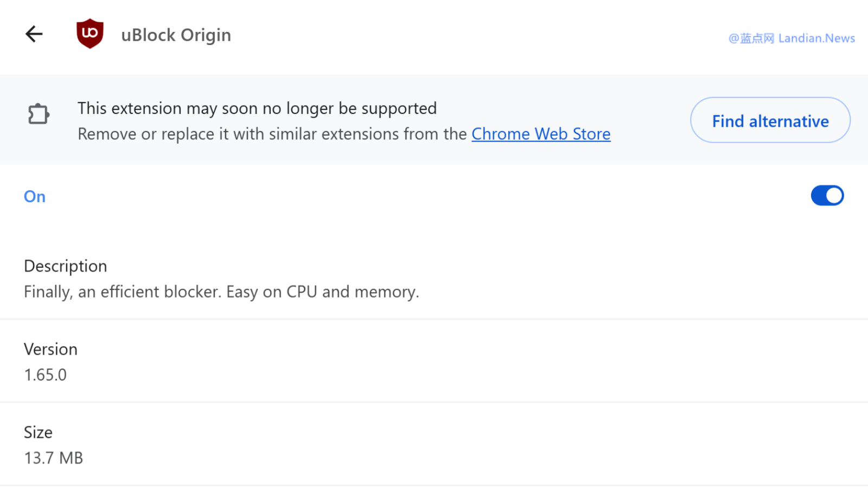Image resolution: width=868 pixels, height=488 pixels.
Task: Click the 'Remove or replace it' sentence
Action: (x=271, y=134)
